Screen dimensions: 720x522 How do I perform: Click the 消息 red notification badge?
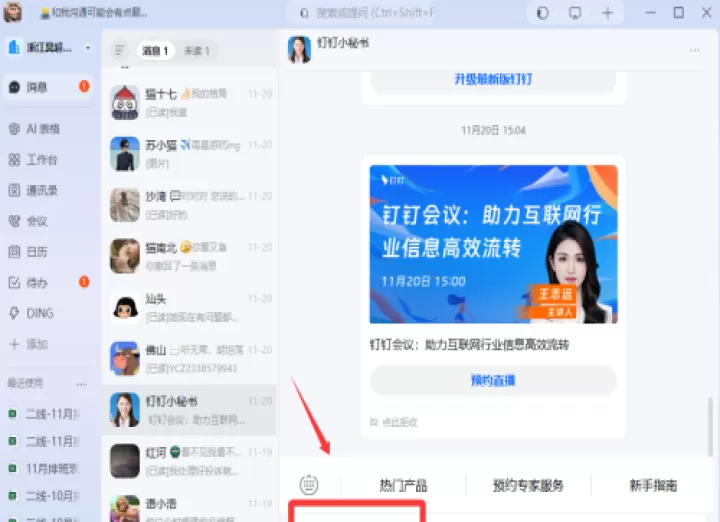pyautogui.click(x=84, y=86)
